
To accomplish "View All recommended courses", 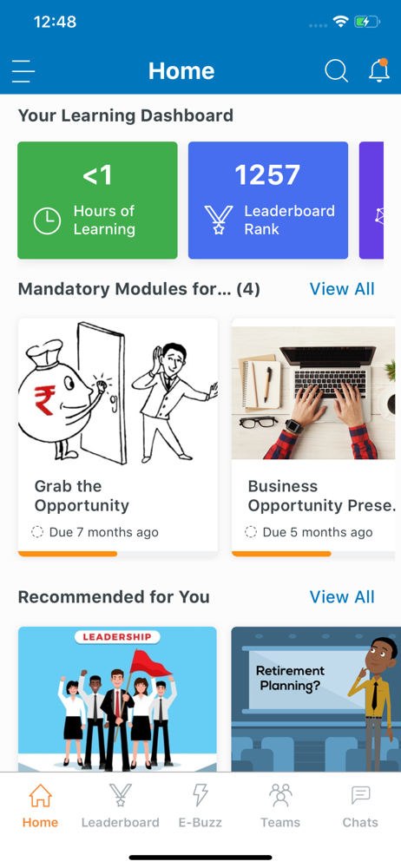I will 342,597.
